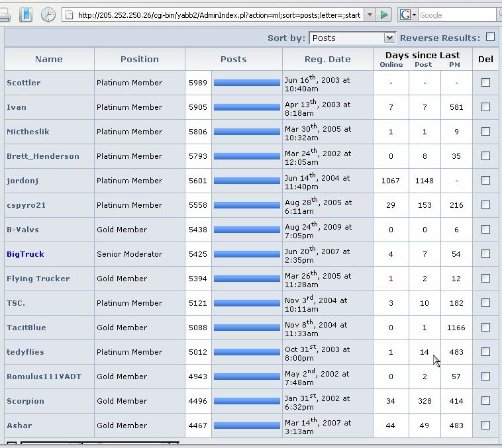
Task: Click the Google search engine icon
Action: tap(405, 15)
